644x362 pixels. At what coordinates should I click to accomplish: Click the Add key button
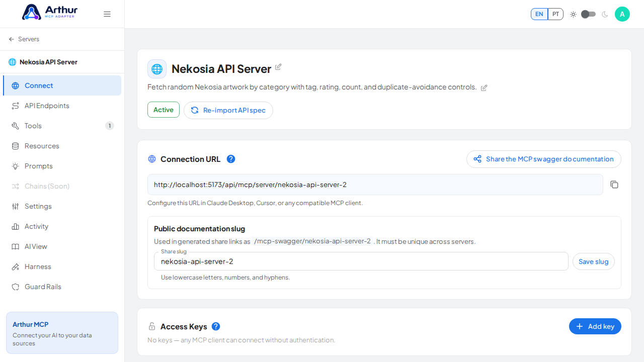click(595, 326)
